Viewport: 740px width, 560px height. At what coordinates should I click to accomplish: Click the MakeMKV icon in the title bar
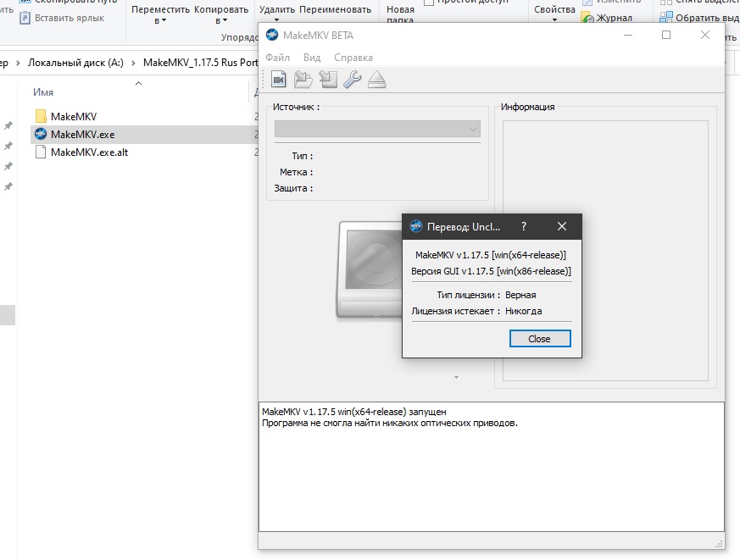(x=271, y=35)
